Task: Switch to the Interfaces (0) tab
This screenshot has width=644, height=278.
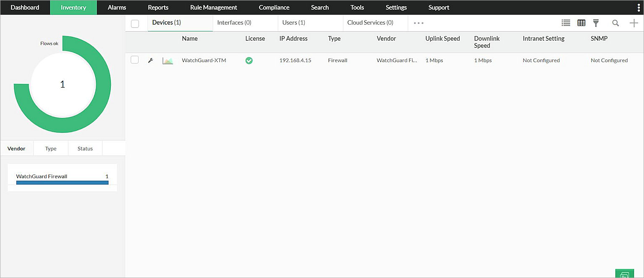Action: 234,23
